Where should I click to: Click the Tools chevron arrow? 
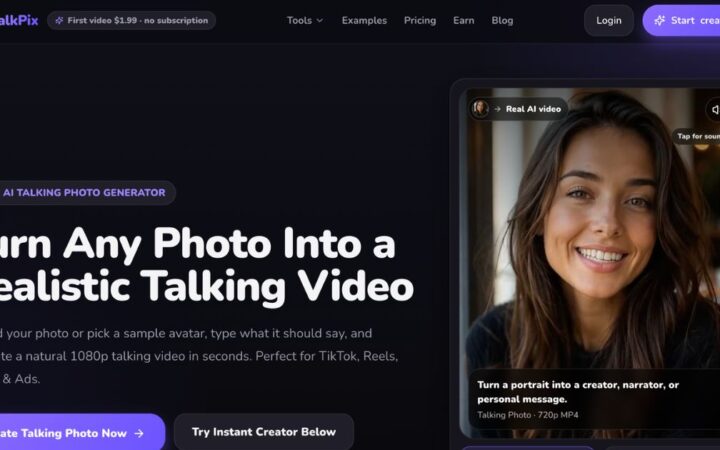(320, 20)
